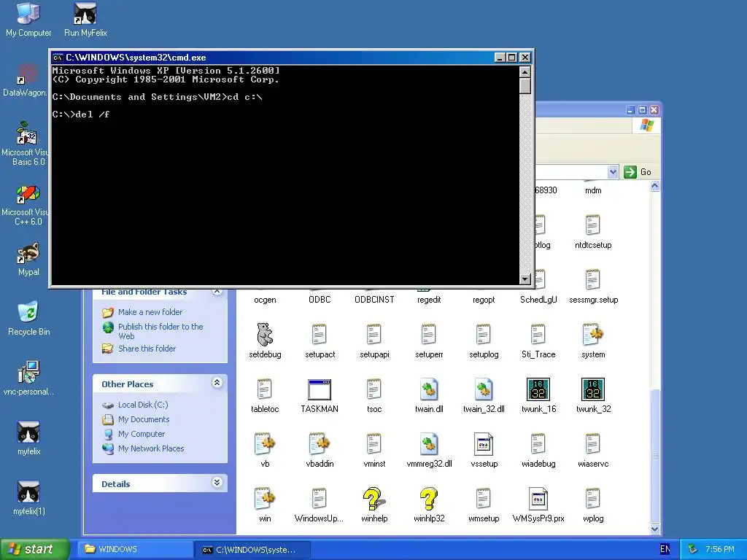Screen dimensions: 747x560
Task: Select the setupapi log file
Action: click(374, 340)
